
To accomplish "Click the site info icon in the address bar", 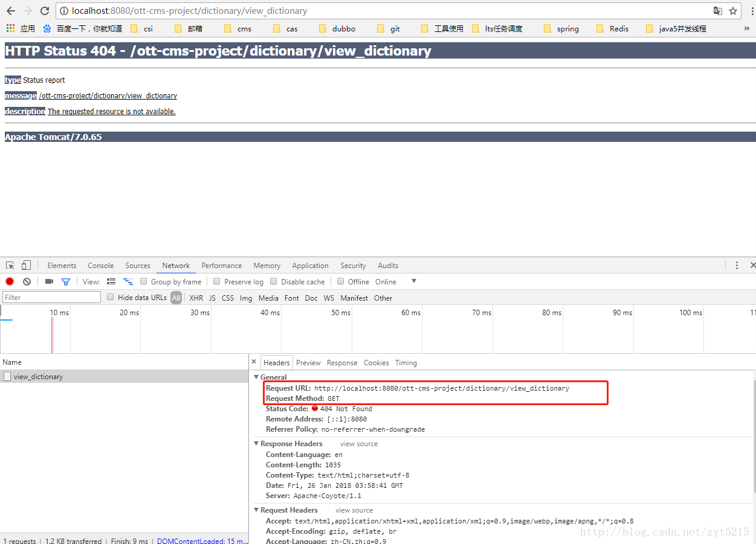I will coord(64,11).
